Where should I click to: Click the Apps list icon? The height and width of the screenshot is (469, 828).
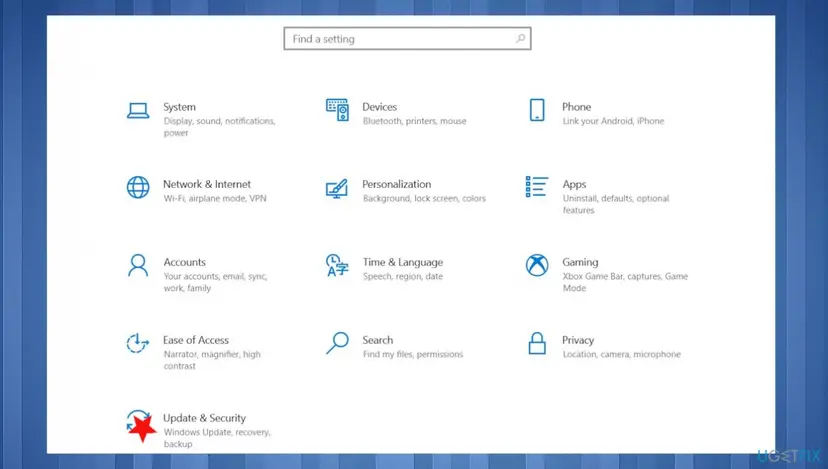537,187
